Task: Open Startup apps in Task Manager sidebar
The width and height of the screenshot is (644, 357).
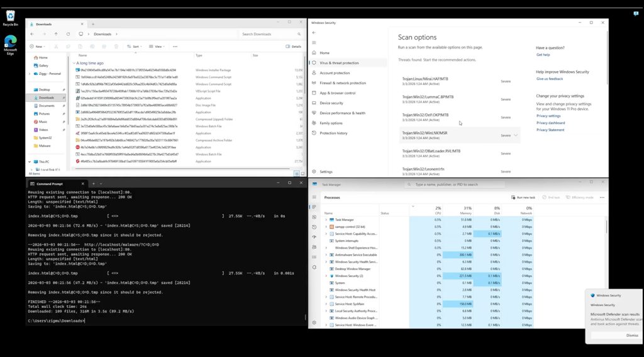Action: coord(314,237)
